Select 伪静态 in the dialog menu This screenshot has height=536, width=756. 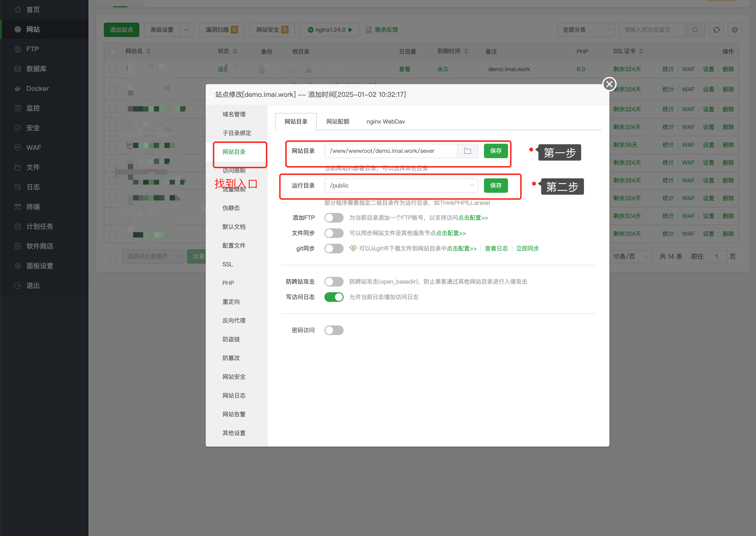tap(231, 208)
